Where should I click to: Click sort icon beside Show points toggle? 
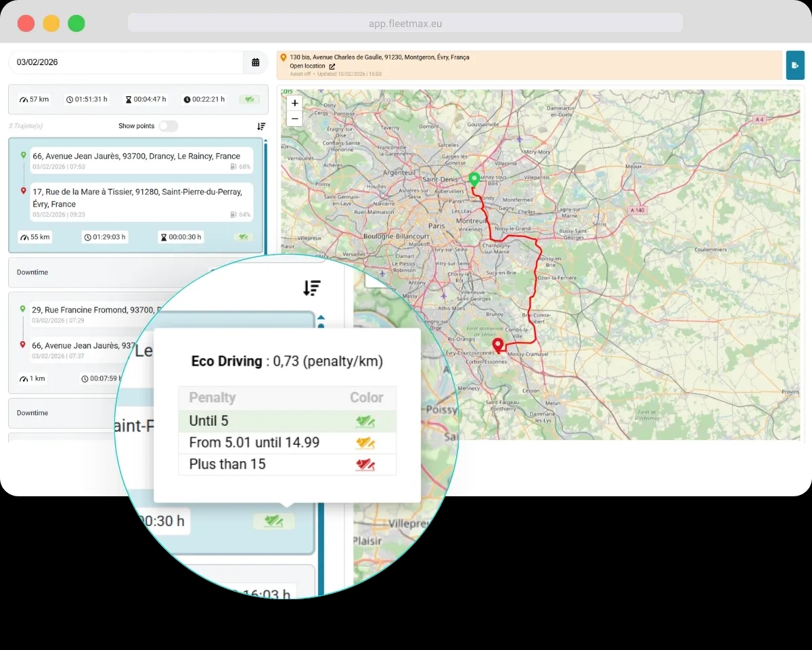261,127
